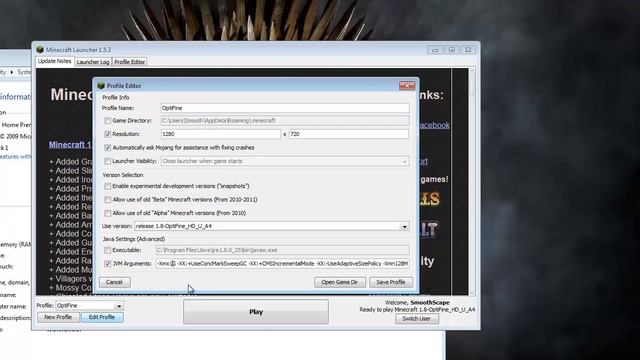This screenshot has height=360, width=640.
Task: Switch to the Update Notes tab
Action: [x=54, y=61]
